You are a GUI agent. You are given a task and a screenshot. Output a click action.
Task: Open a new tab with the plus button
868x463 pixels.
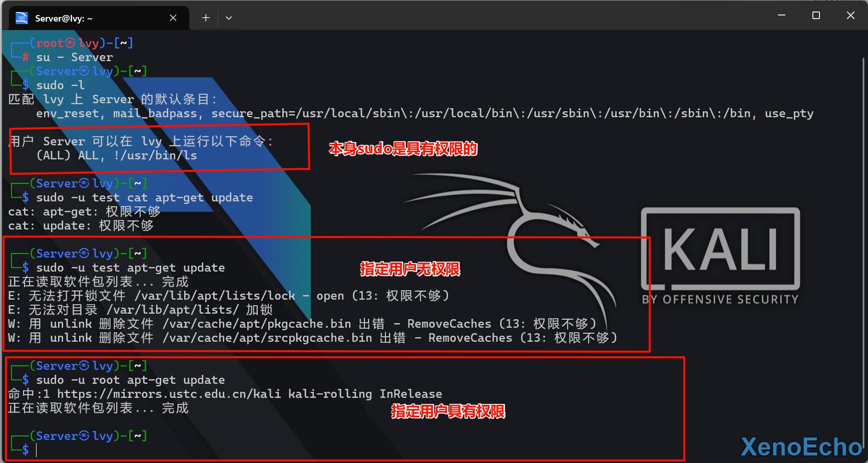pos(206,18)
